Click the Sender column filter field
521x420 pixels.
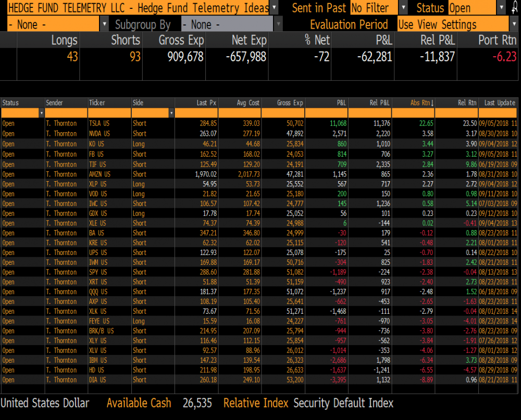[66, 113]
